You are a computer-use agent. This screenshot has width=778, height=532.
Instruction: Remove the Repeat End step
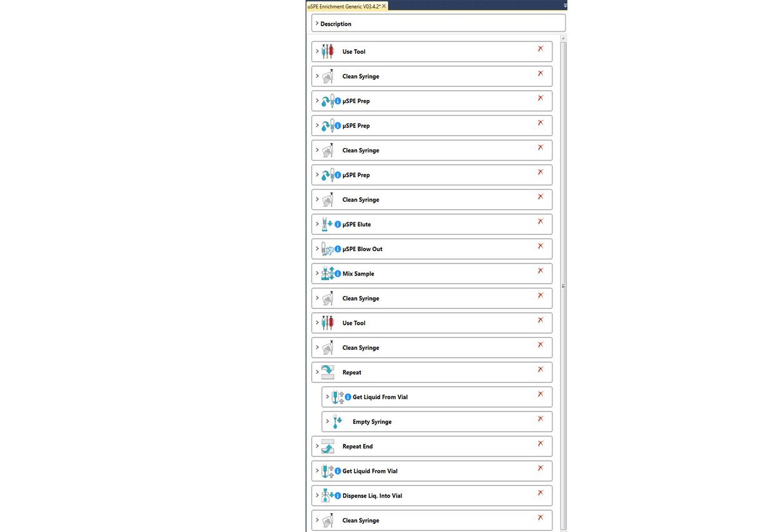click(x=541, y=443)
